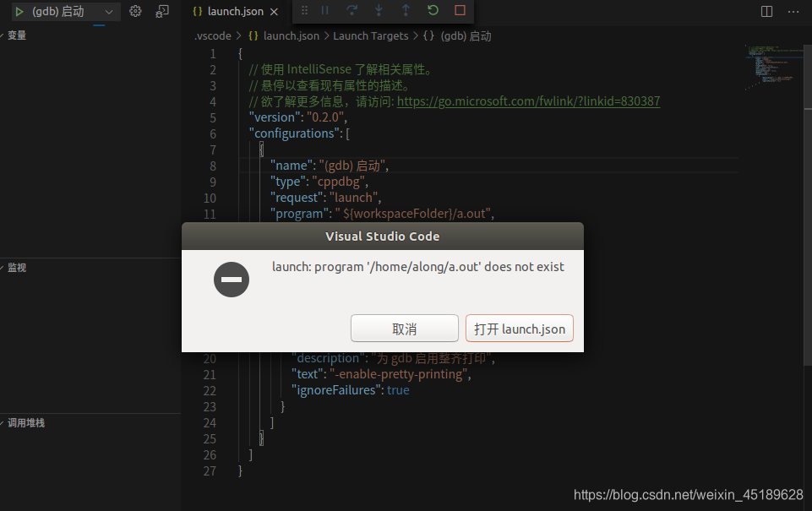Collapse the 调用堆栈 section
This screenshot has width=812, height=511.
tap(25, 422)
